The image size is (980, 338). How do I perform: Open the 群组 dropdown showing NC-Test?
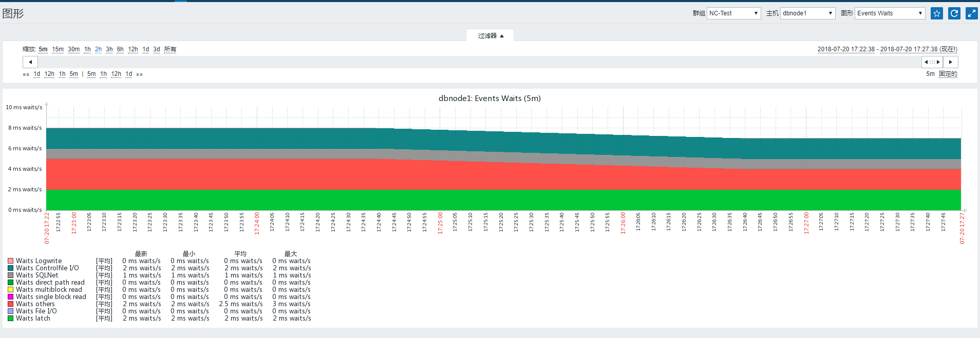pos(733,13)
